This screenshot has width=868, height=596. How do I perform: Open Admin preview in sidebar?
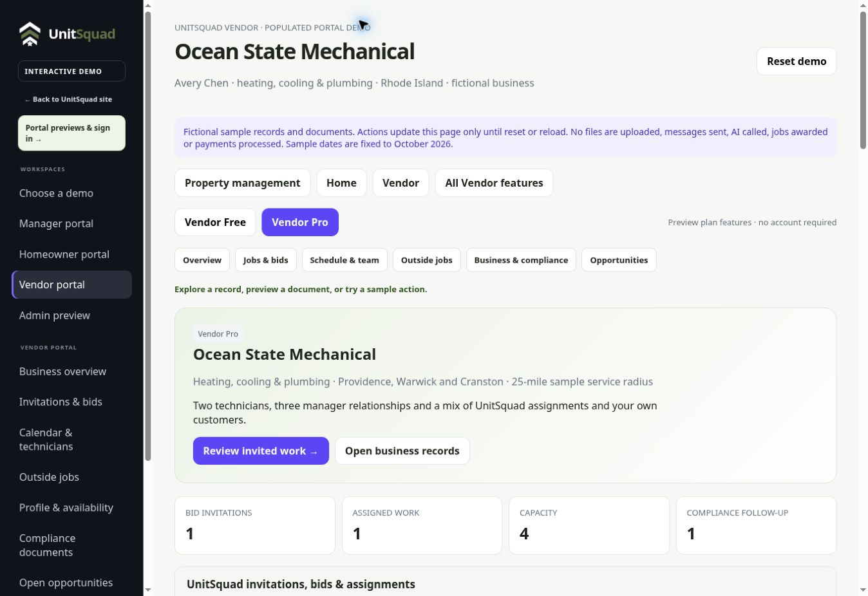click(71, 315)
